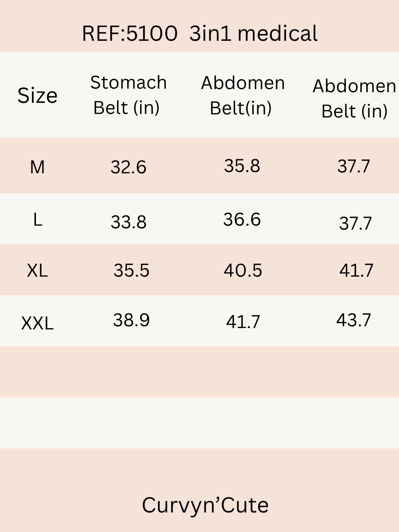399x532 pixels.
Task: Click the 32.6 stomach belt value
Action: point(129,168)
